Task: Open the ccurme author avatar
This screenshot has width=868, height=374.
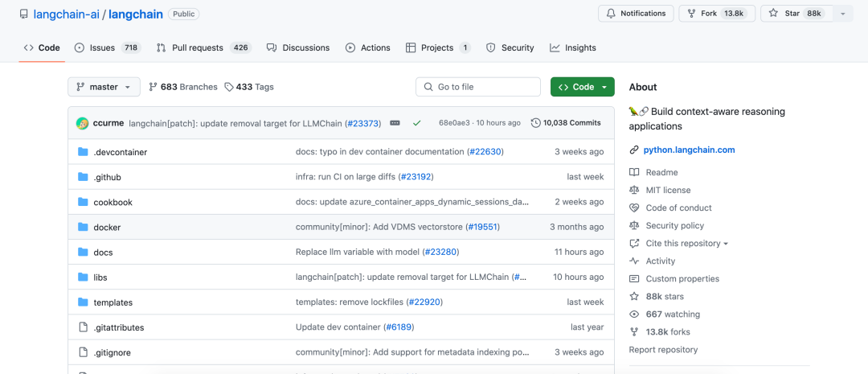Action: 82,123
